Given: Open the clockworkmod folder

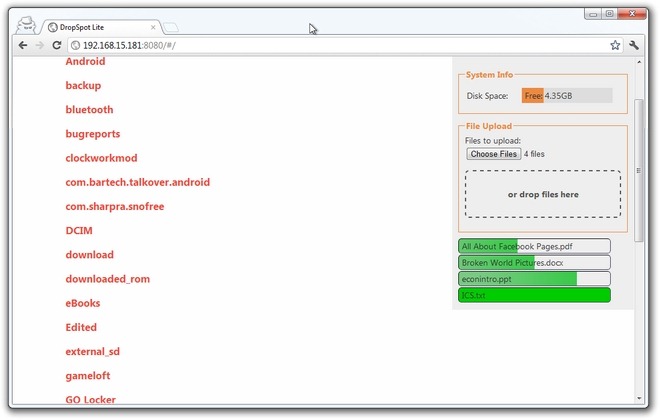Looking at the screenshot, I should [101, 158].
